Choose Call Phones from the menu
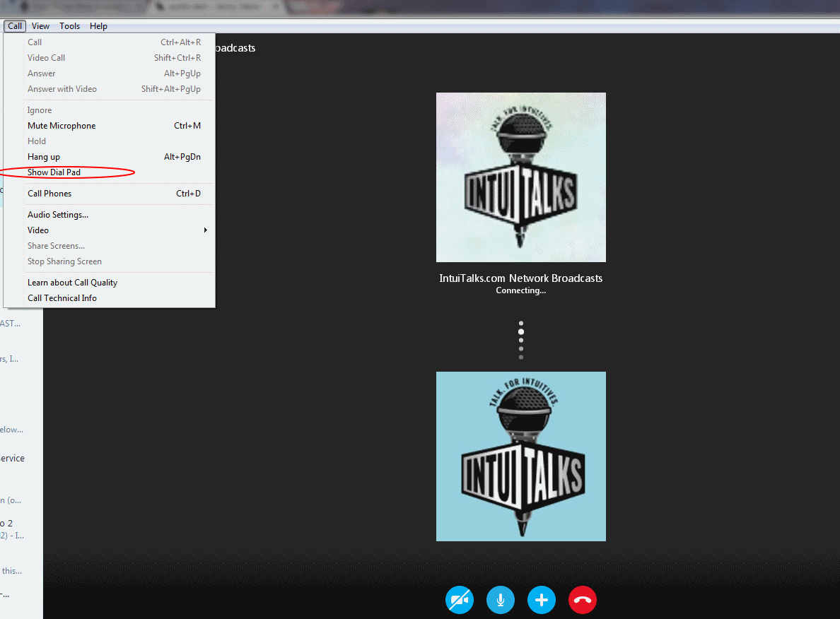Screen dimensions: 840x619 [110, 194]
